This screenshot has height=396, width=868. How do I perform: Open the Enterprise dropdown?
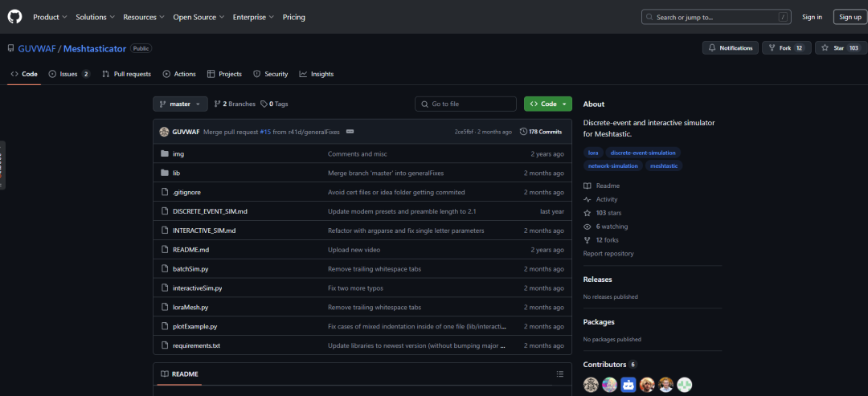(253, 17)
